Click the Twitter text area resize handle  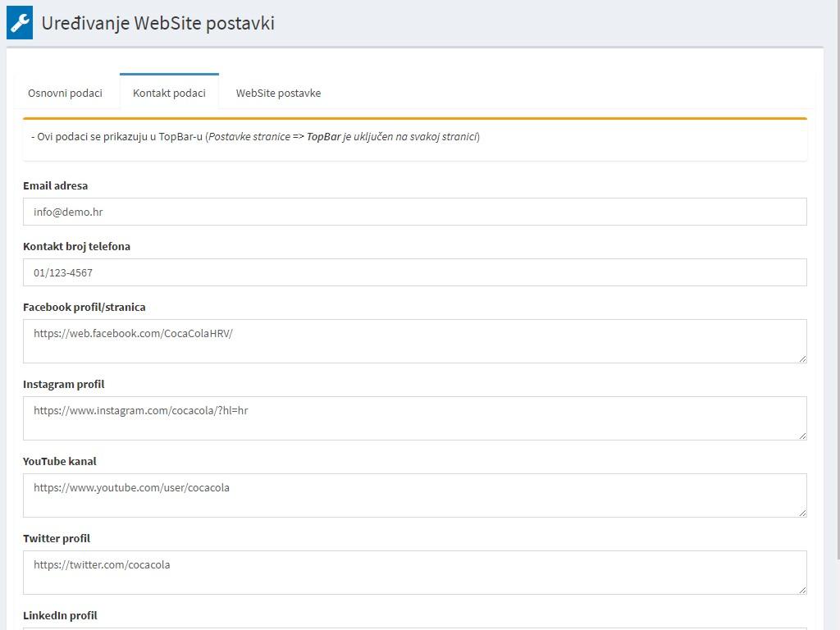802,590
